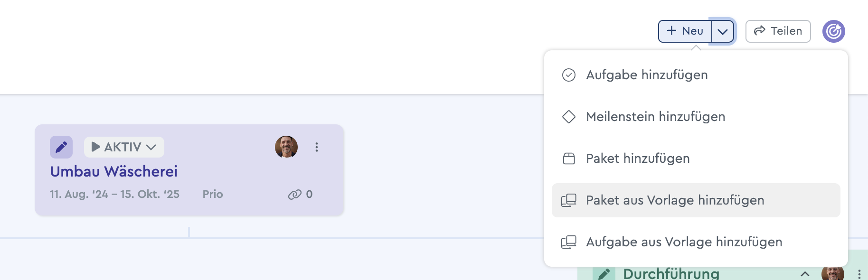Click the purple target icon at top right
This screenshot has width=868, height=280.
click(834, 31)
